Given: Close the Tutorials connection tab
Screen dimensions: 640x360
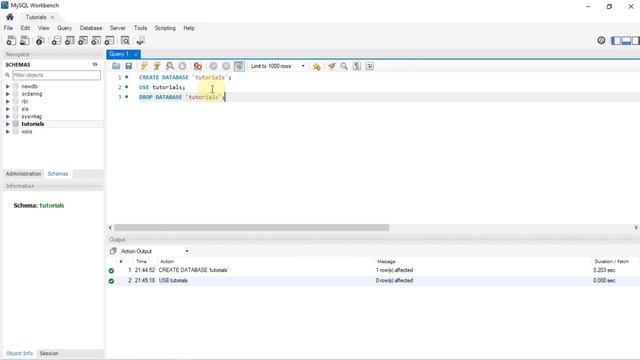Looking at the screenshot, I should tap(52, 17).
